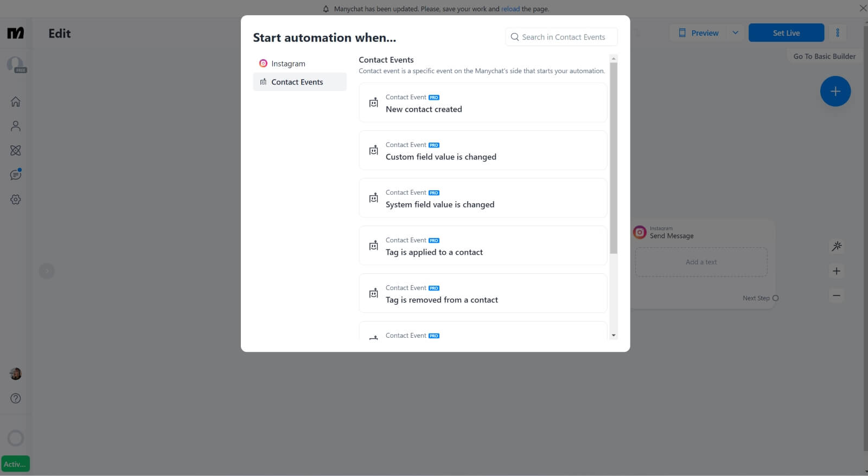The width and height of the screenshot is (868, 476).
Task: Click the magic wand auto-arrange icon
Action: coord(837,246)
